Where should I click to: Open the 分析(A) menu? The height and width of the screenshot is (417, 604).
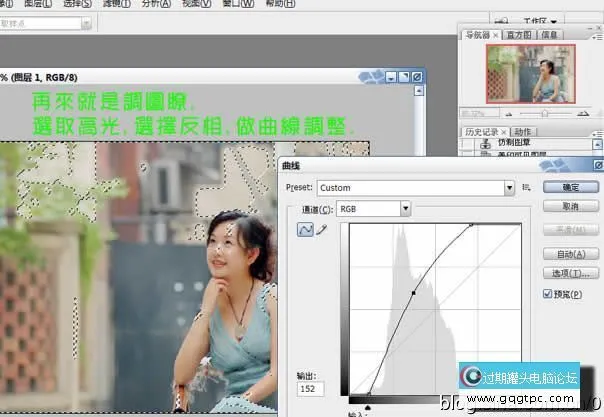point(156,4)
